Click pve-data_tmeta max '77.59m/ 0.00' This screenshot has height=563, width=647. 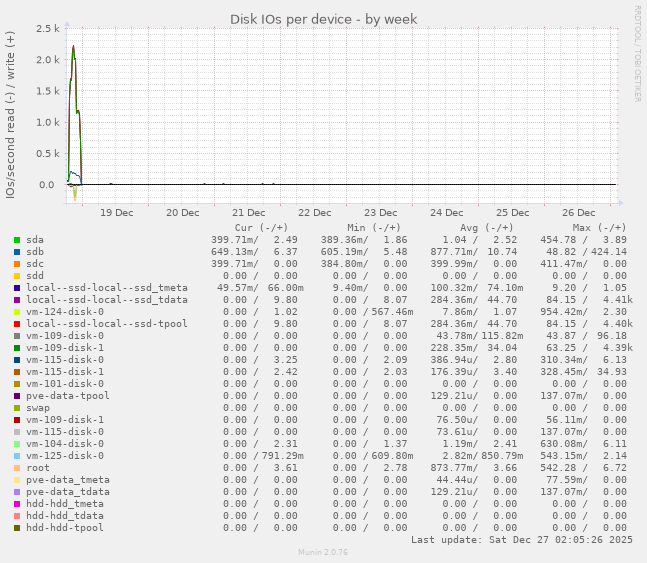[586, 480]
